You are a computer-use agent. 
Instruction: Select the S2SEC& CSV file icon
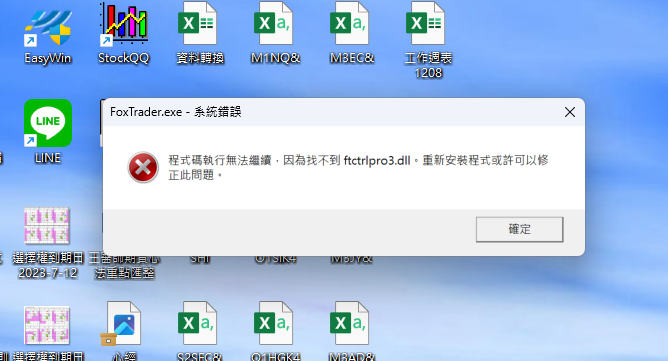click(x=197, y=323)
